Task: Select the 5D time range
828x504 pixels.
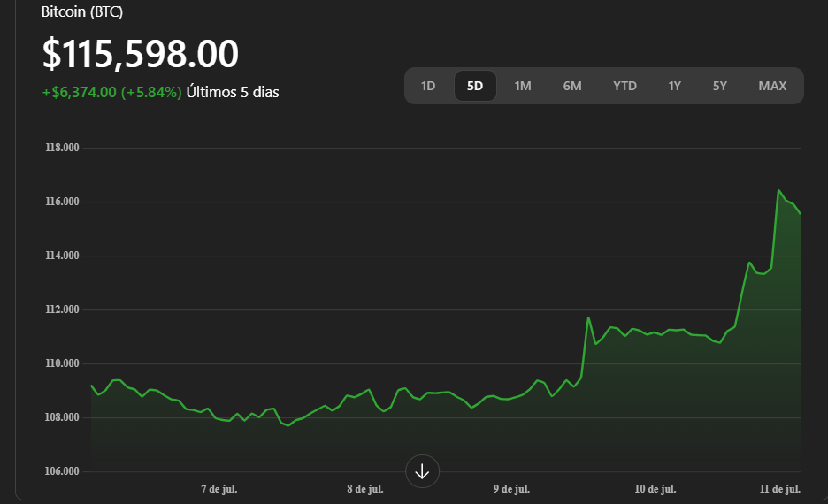Action: click(475, 86)
